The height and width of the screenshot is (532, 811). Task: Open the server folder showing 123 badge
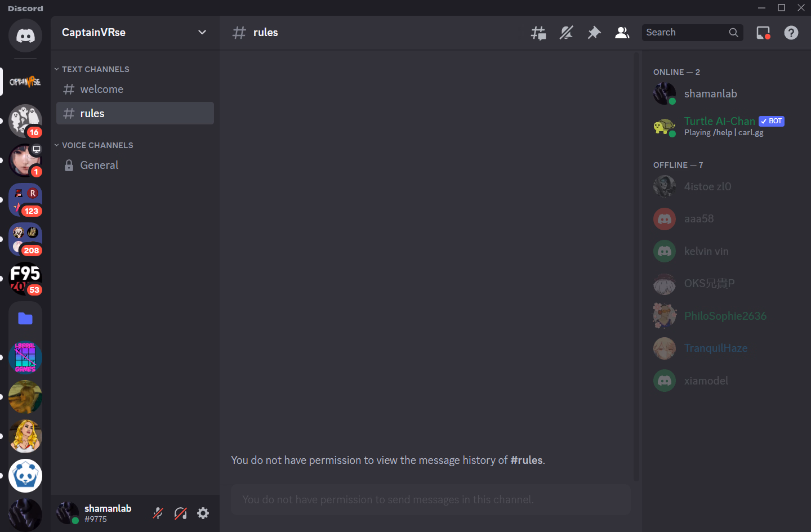coord(25,200)
